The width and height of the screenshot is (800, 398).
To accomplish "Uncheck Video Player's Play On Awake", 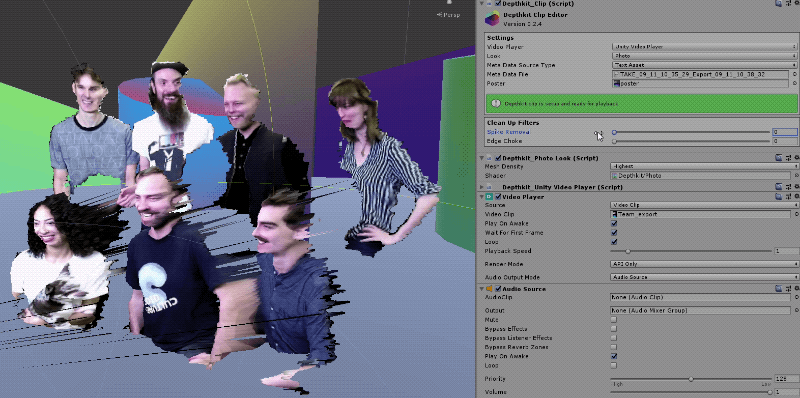I will tap(614, 223).
